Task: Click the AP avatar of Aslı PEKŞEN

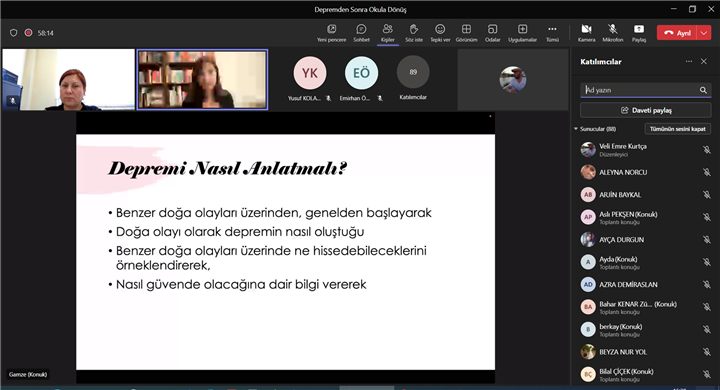Action: coord(588,217)
